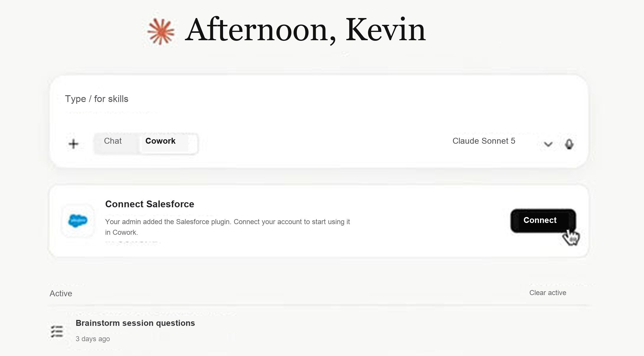This screenshot has width=644, height=356.
Task: Click the Active section label
Action: click(x=61, y=293)
